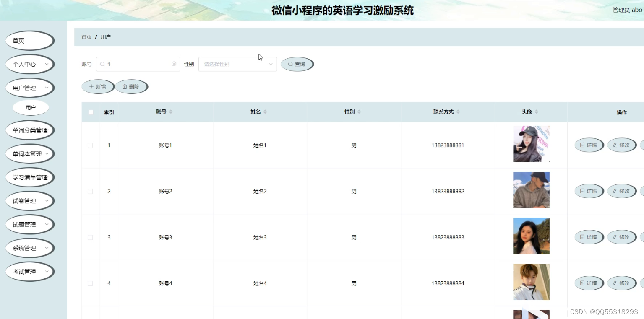Select 试卷管理 in the sidebar

29,200
